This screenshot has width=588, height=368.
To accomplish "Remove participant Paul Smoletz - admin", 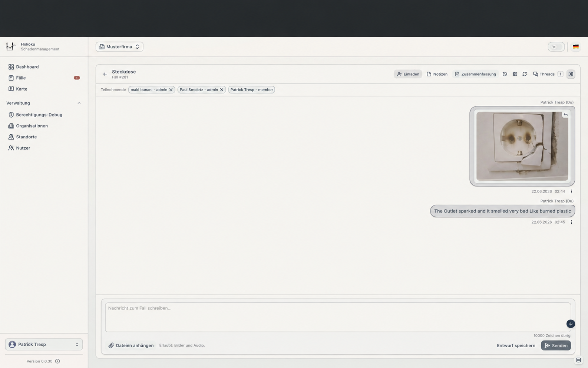I will tap(222, 90).
